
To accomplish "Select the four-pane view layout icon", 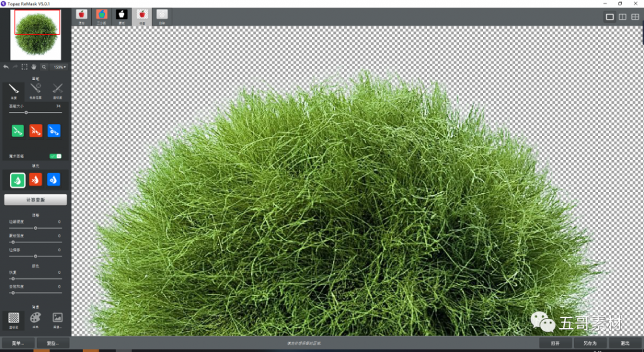I will pos(635,17).
